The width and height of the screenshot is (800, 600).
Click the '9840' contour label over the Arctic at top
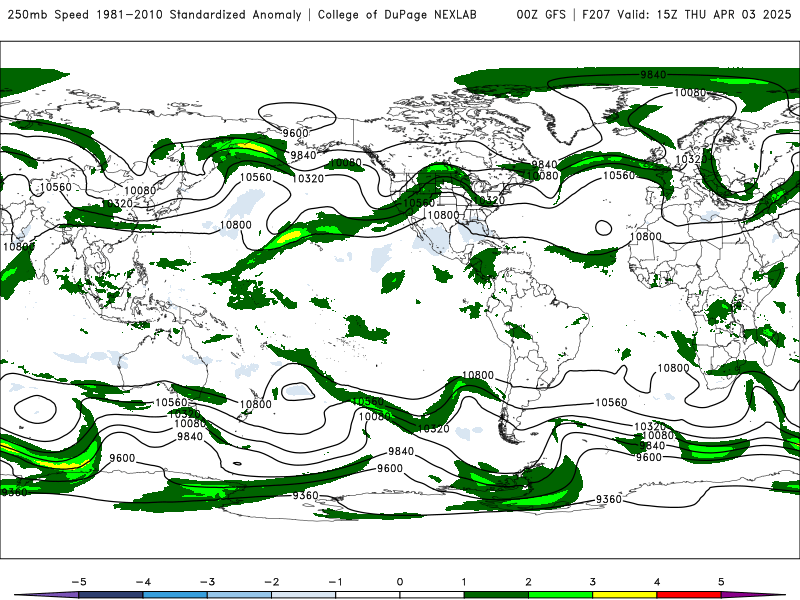653,75
